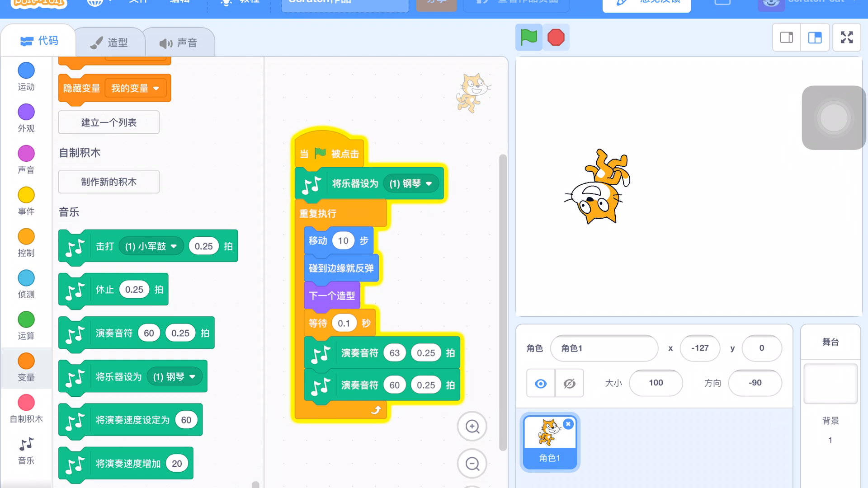This screenshot has height=488, width=868.
Task: Select the 音乐 extension category icon
Action: click(26, 444)
